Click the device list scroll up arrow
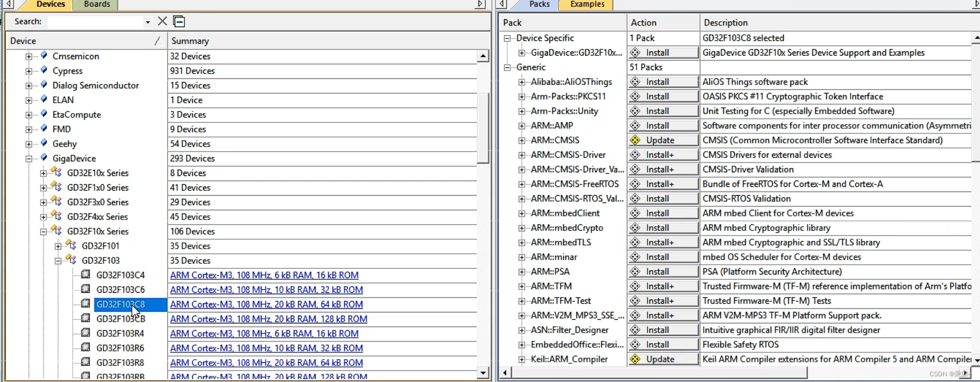This screenshot has height=382, width=980. click(x=483, y=56)
